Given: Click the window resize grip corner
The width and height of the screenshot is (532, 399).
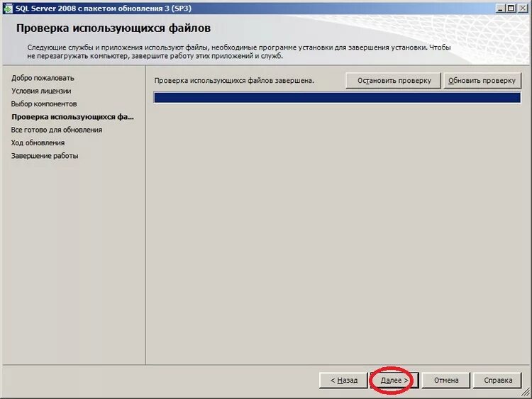Looking at the screenshot, I should [525, 392].
